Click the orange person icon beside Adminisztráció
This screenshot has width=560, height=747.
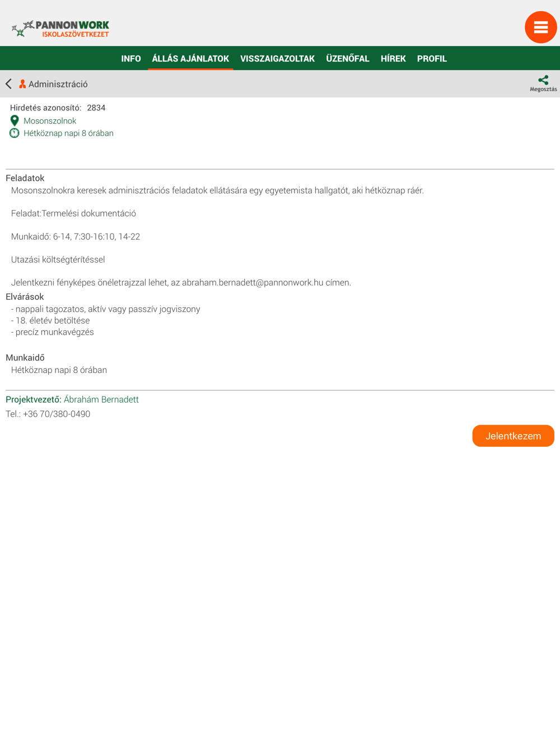click(22, 84)
